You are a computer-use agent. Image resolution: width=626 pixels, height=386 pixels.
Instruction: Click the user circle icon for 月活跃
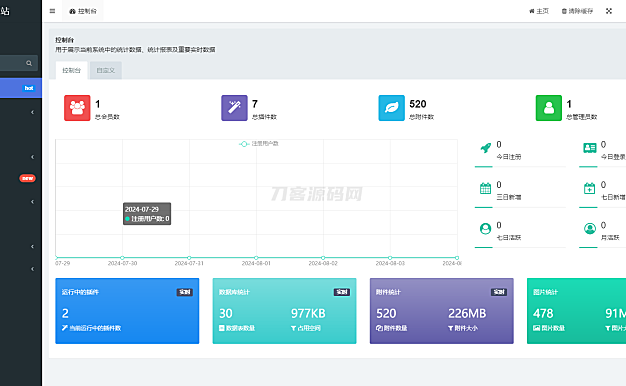[x=590, y=229]
